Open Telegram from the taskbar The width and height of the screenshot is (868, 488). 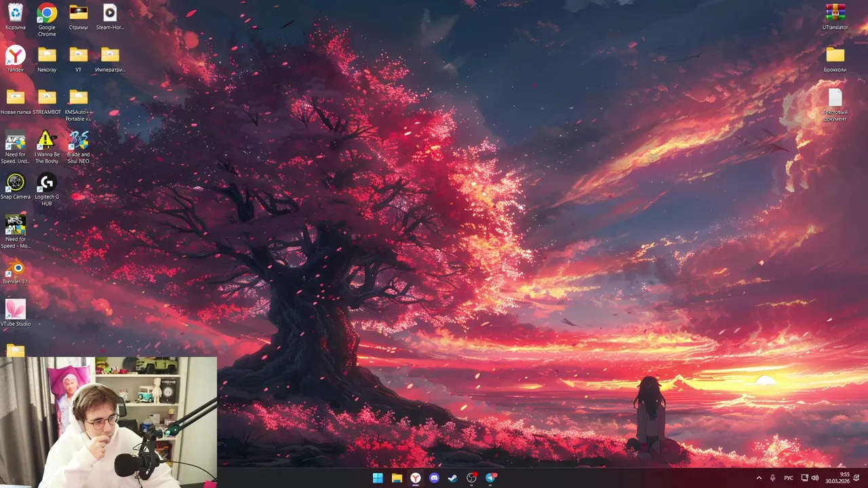coord(490,478)
